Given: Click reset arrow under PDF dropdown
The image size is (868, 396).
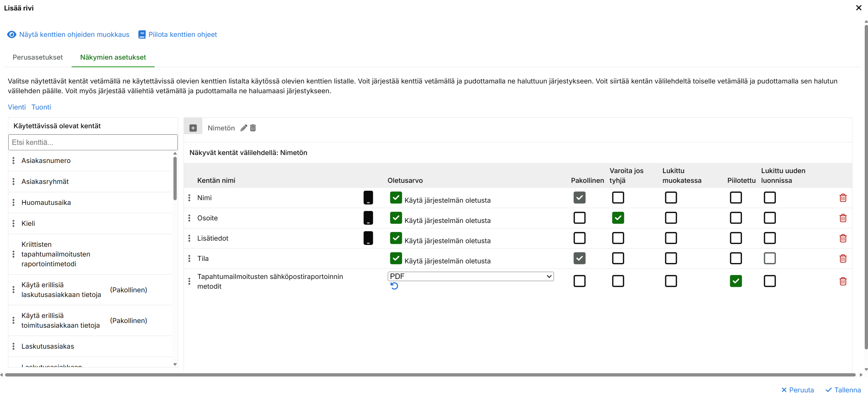Looking at the screenshot, I should 394,286.
